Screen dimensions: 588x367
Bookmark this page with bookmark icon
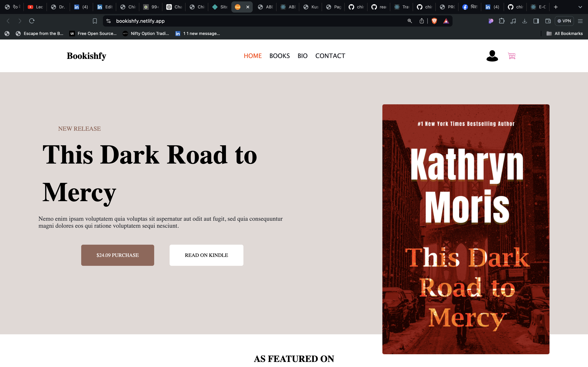click(x=95, y=21)
